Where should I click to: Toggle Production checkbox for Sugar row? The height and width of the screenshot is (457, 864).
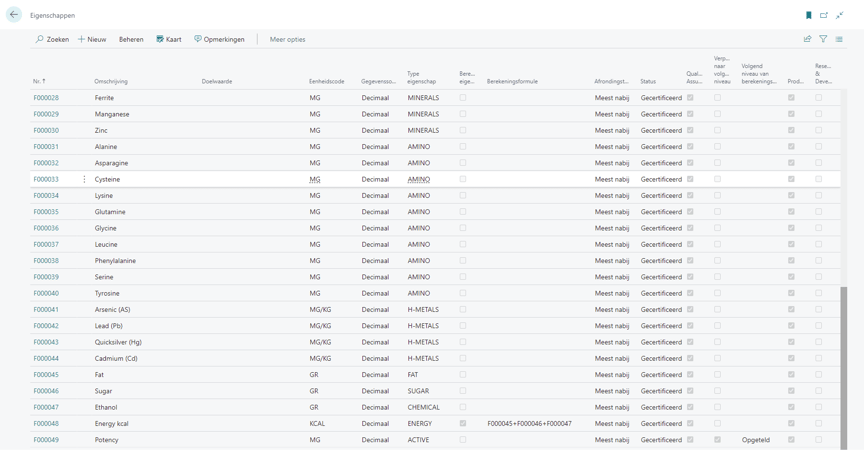[791, 391]
